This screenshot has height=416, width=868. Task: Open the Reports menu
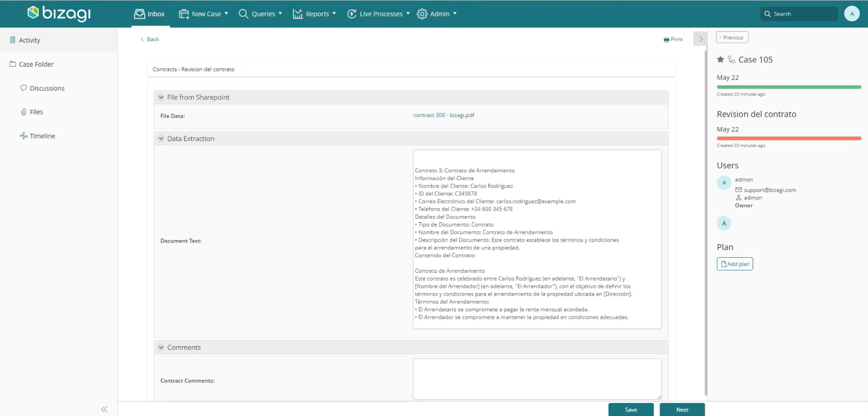coord(314,14)
